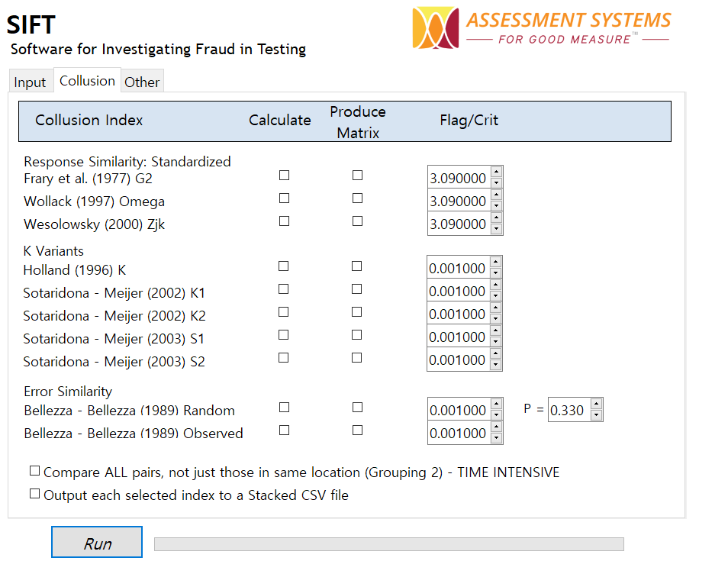Tick Calculate for Wesolowsky Zjk
The height and width of the screenshot is (561, 728).
coord(284,221)
